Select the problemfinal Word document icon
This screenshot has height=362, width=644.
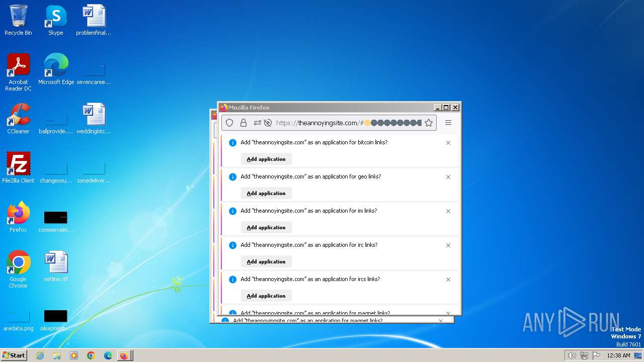(94, 20)
